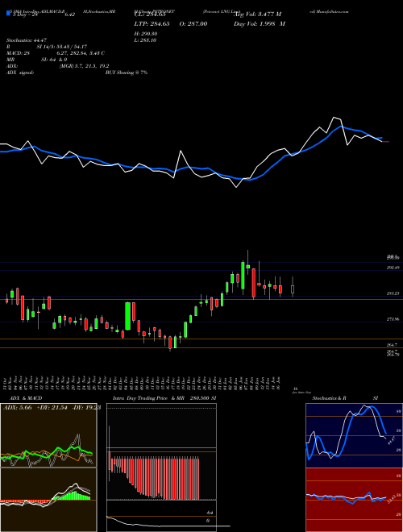Click the tall green candle at the price peak
403x532 pixels.
(x=243, y=276)
